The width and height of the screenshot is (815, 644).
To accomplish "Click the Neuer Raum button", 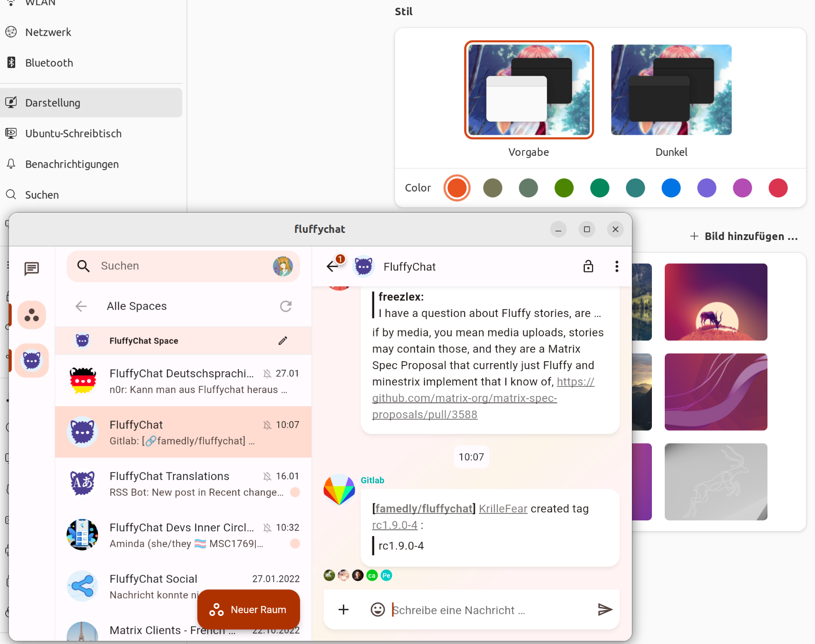I will click(248, 609).
